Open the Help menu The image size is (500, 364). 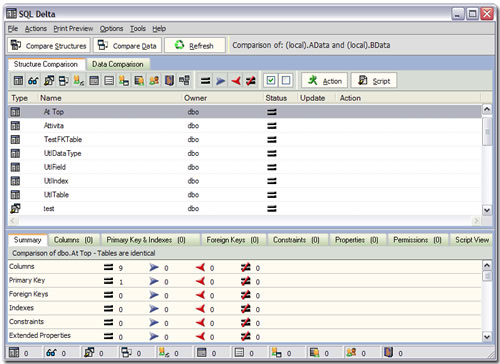159,29
